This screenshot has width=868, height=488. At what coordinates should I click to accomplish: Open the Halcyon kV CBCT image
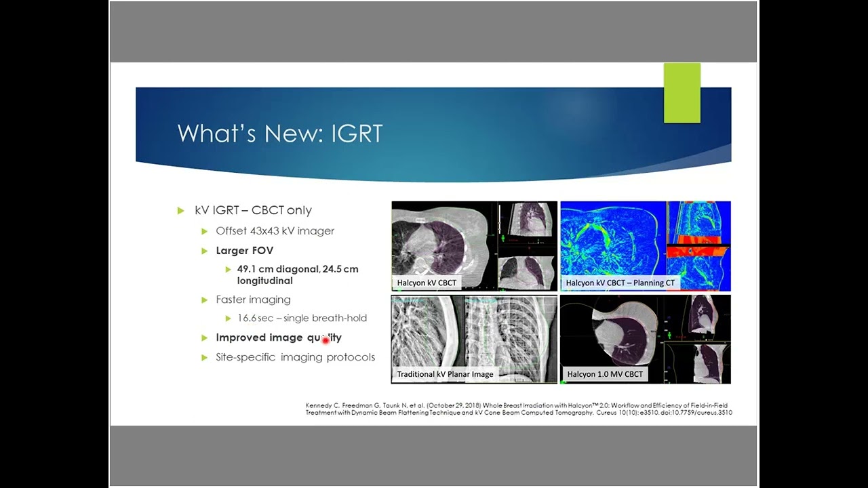coord(474,246)
